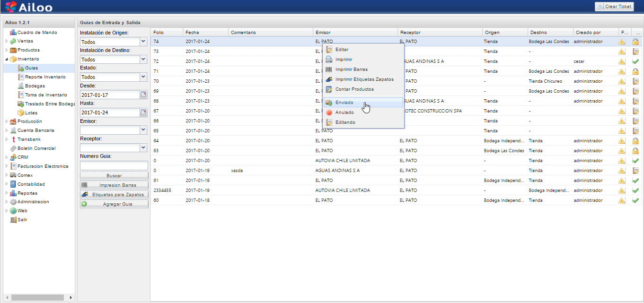The width and height of the screenshot is (644, 303).
Task: Click green check icon on folio 61 row
Action: click(635, 181)
